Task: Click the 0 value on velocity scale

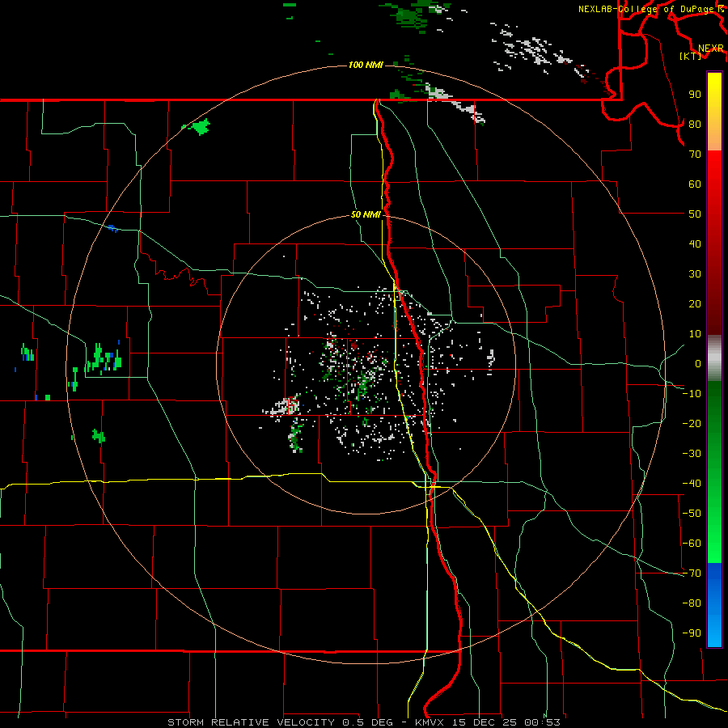Action: [698, 364]
